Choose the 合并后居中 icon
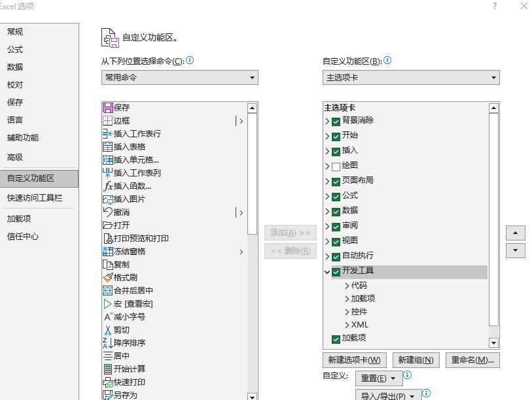532x400 pixels. (x=107, y=290)
